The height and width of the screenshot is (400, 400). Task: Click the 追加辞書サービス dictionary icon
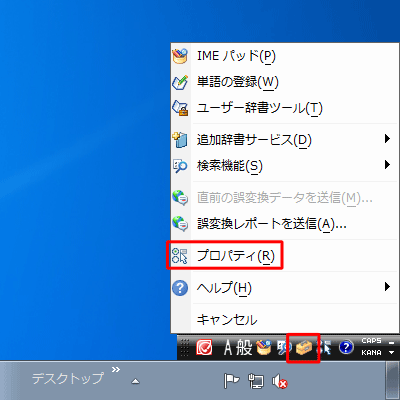[180, 140]
